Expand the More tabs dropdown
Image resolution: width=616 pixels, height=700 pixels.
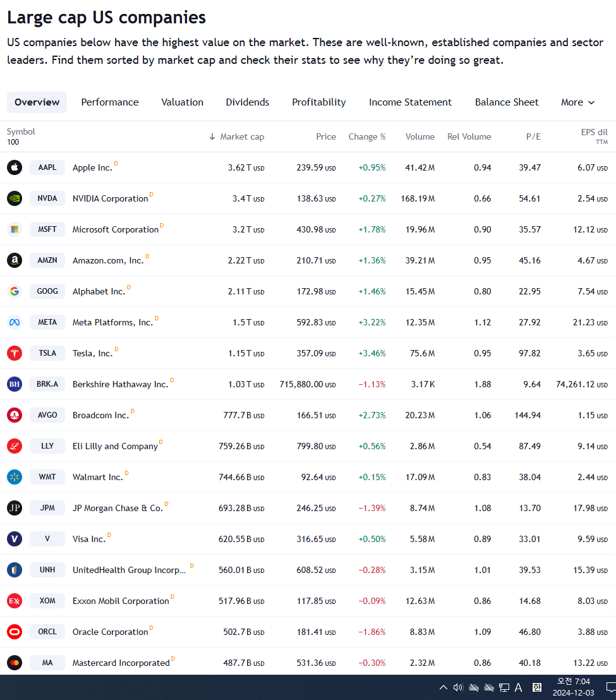point(577,102)
